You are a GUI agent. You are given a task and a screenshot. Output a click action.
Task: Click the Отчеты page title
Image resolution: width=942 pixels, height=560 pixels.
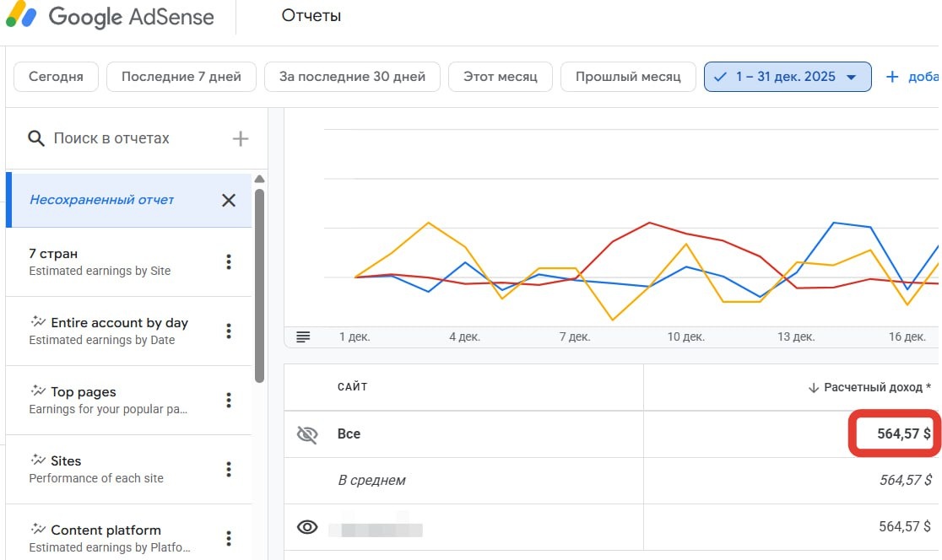311,16
